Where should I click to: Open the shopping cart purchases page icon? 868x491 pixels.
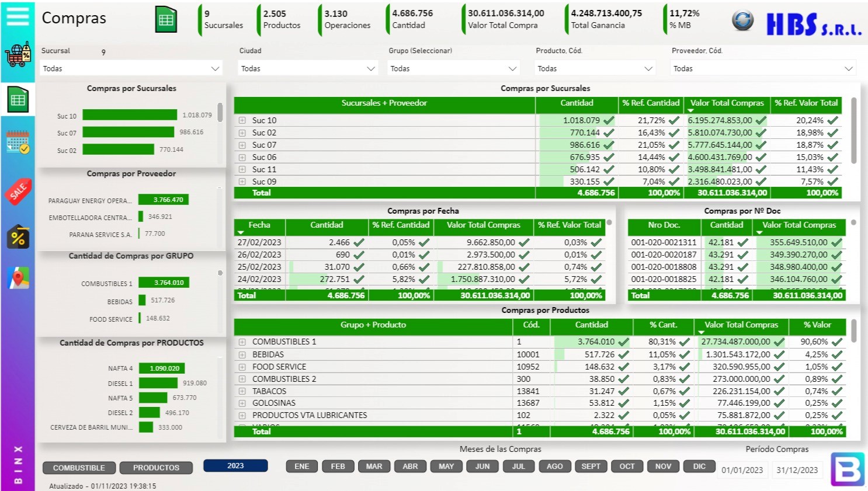(18, 55)
